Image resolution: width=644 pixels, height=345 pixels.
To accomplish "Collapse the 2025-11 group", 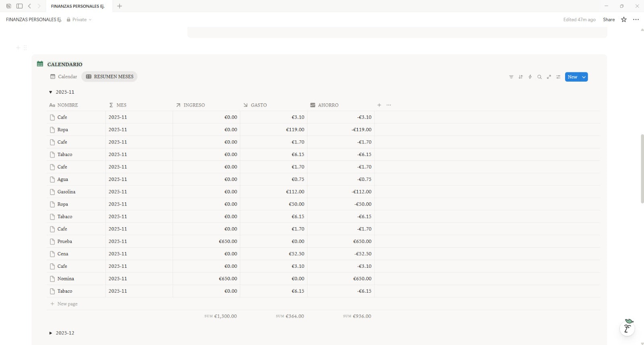I will coord(51,92).
